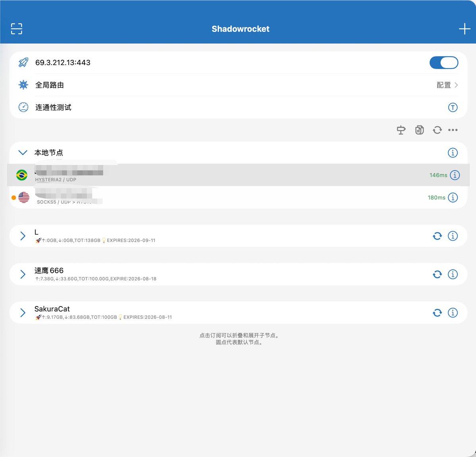
Task: Click the copy documents icon in toolbar
Action: 419,130
